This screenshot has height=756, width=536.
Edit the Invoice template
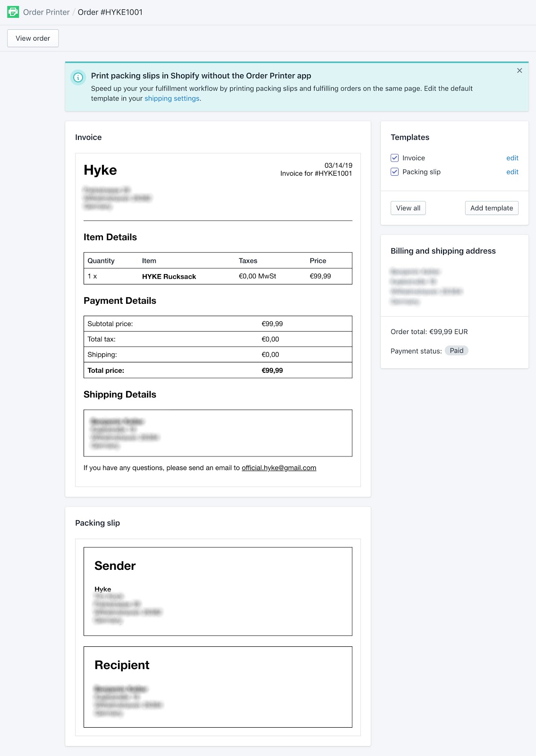tap(512, 158)
